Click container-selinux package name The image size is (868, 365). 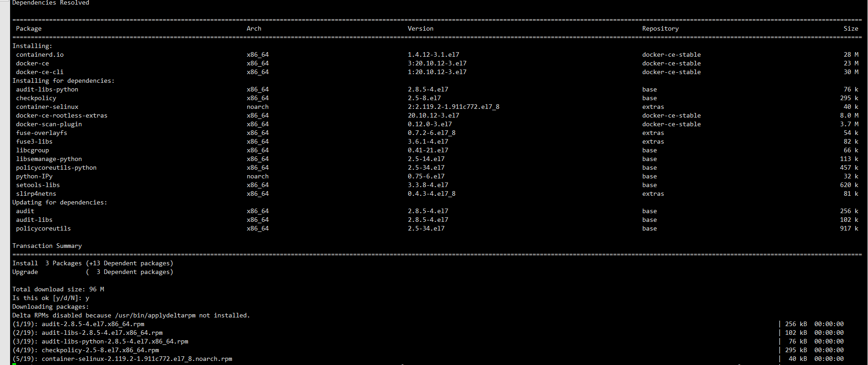tap(47, 107)
